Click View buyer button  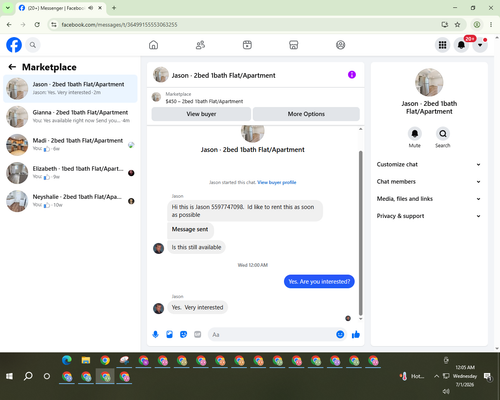pos(201,114)
